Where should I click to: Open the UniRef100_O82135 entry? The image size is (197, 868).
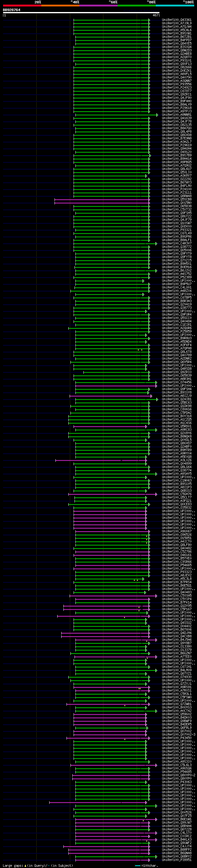[x=177, y=125]
